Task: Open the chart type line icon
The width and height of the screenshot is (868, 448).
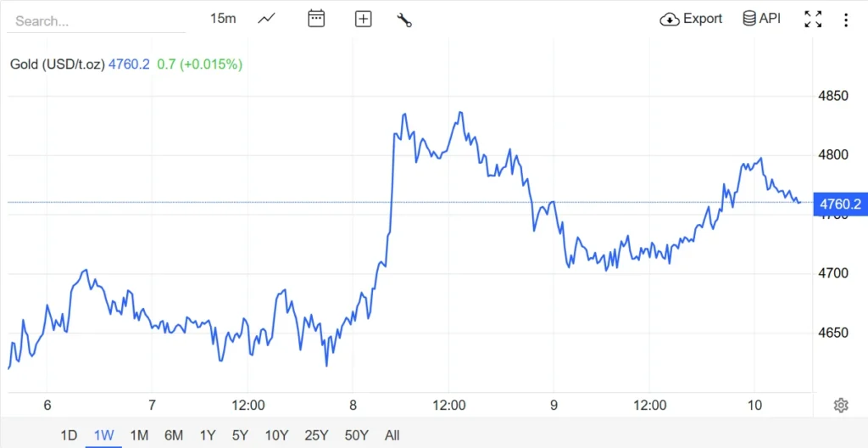Action: pos(267,19)
